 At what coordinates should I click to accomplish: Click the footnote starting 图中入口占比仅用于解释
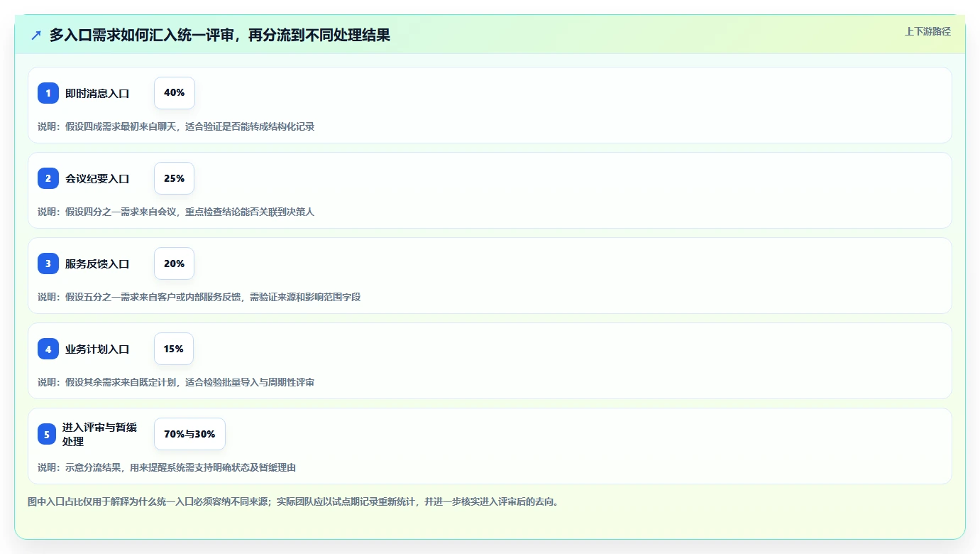point(293,501)
